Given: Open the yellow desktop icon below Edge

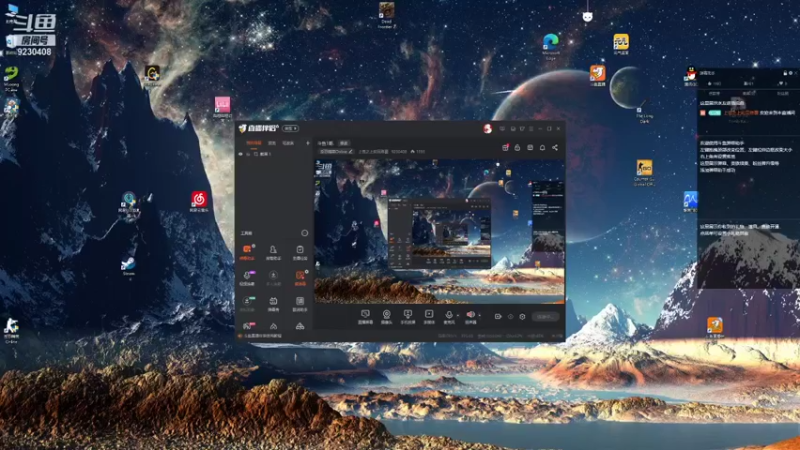Looking at the screenshot, I should click(x=621, y=44).
